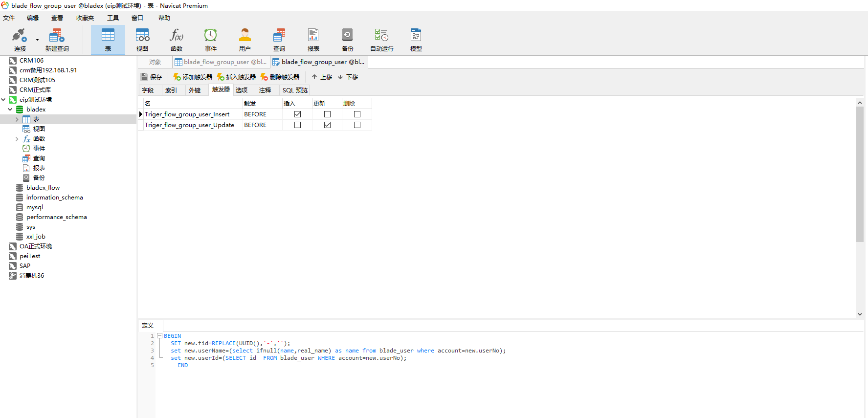Select the 视图 node under bladex
Image resolution: width=868 pixels, height=418 pixels.
39,129
